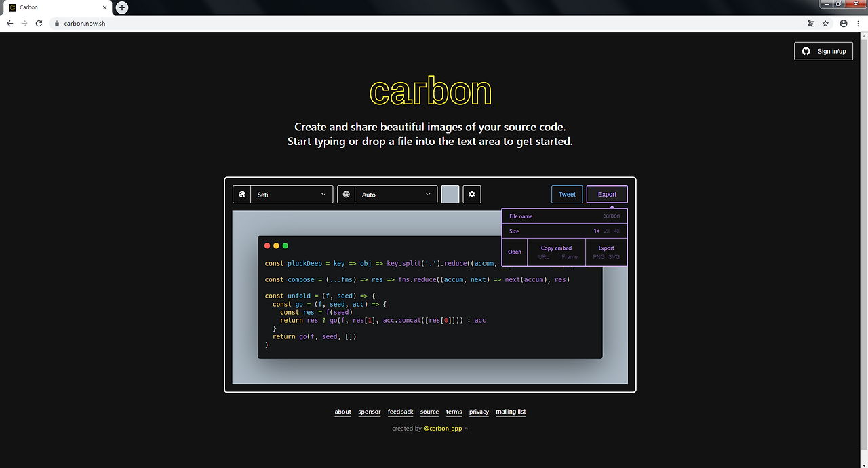Click the green window dot in code preview

[x=285, y=246]
